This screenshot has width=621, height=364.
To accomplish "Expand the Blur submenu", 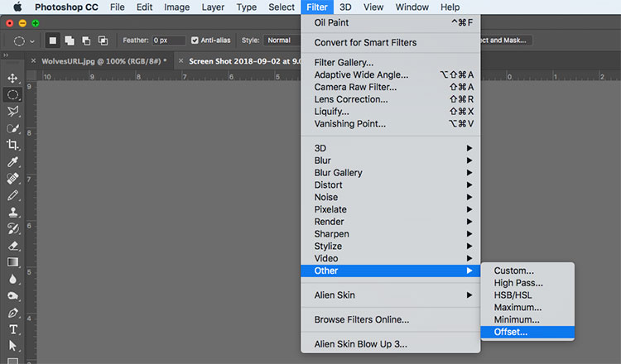I will pyautogui.click(x=391, y=160).
